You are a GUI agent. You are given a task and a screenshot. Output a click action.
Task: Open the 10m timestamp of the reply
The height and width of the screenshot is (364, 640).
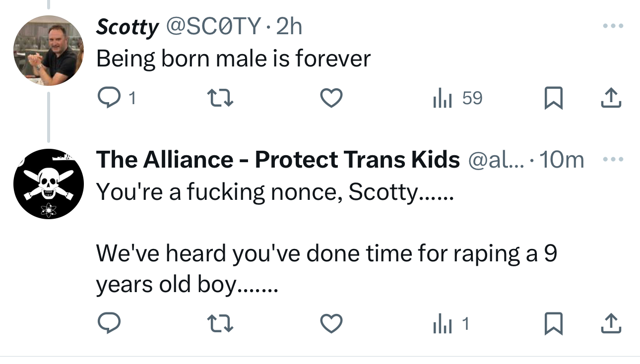(562, 160)
